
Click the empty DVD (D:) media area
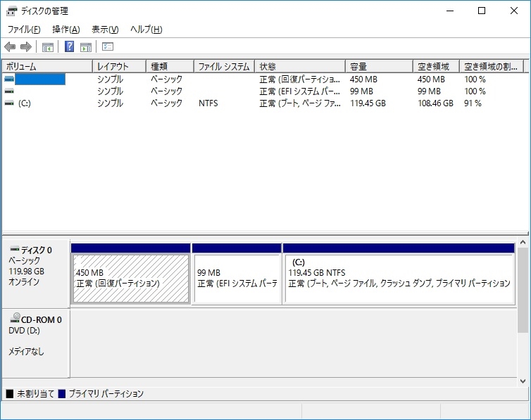[293, 343]
